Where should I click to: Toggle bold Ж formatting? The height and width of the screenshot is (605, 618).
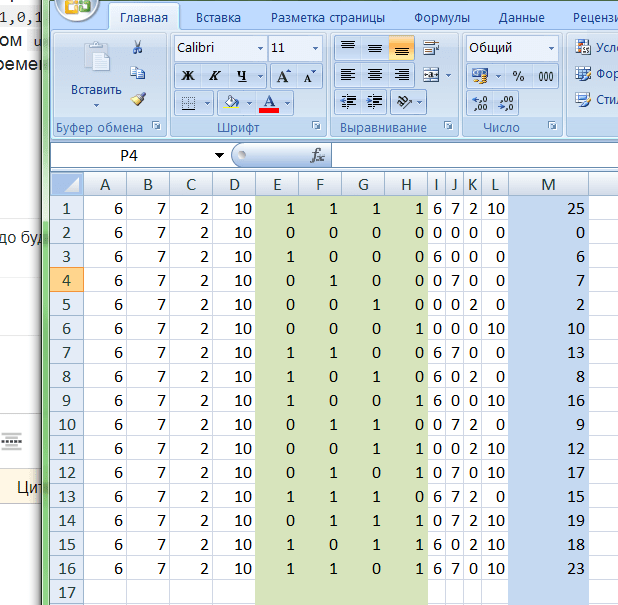coord(188,76)
